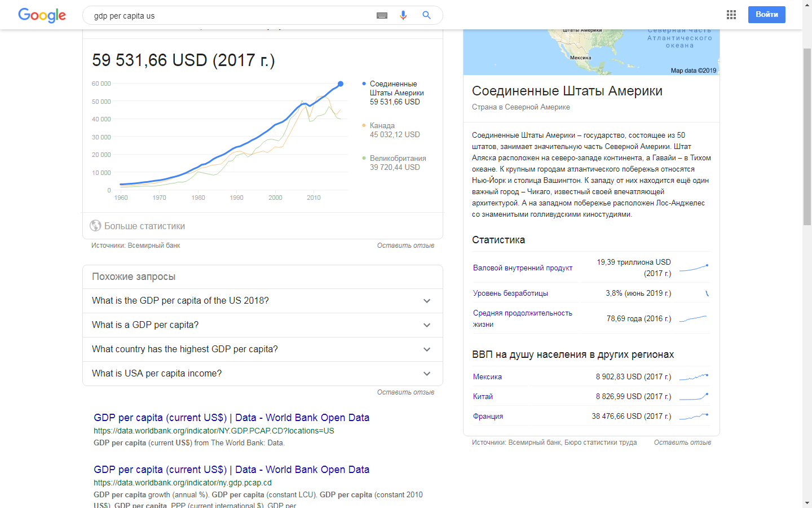Expand 'What country has the highest GDP per capita?'
812x508 pixels.
point(263,349)
